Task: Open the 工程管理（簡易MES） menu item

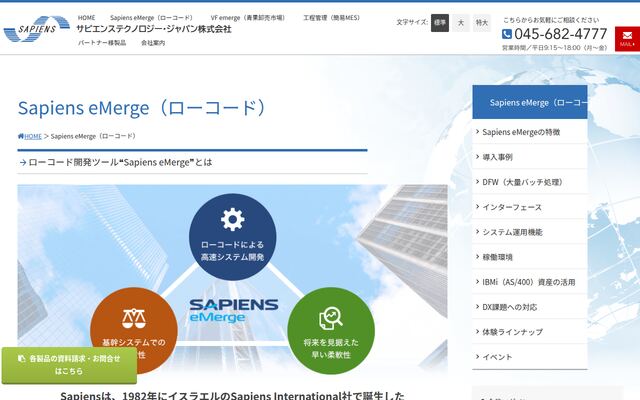Action: point(333,18)
